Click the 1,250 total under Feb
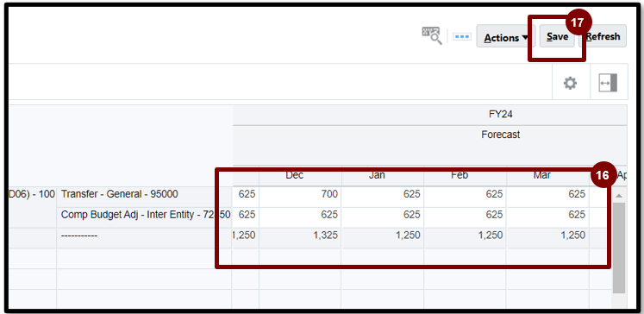The height and width of the screenshot is (314, 644). point(466,237)
